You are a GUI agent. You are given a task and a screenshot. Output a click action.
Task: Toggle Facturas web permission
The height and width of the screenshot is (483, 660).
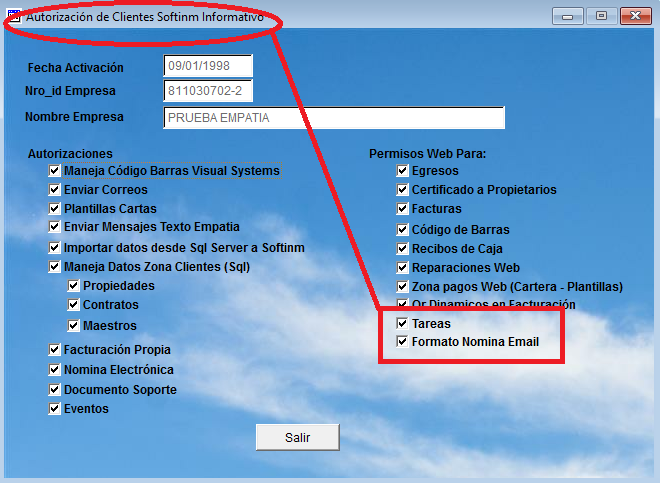(x=402, y=208)
